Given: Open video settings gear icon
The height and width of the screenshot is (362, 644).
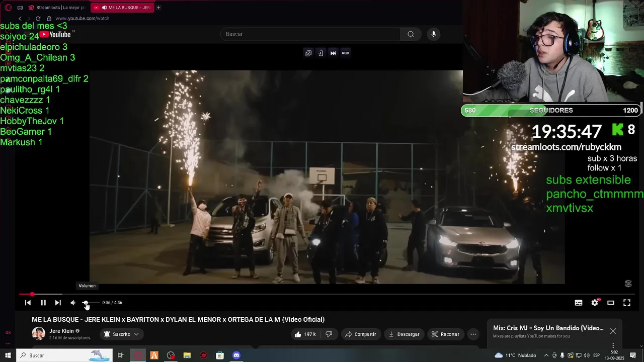Looking at the screenshot, I should [x=595, y=303].
